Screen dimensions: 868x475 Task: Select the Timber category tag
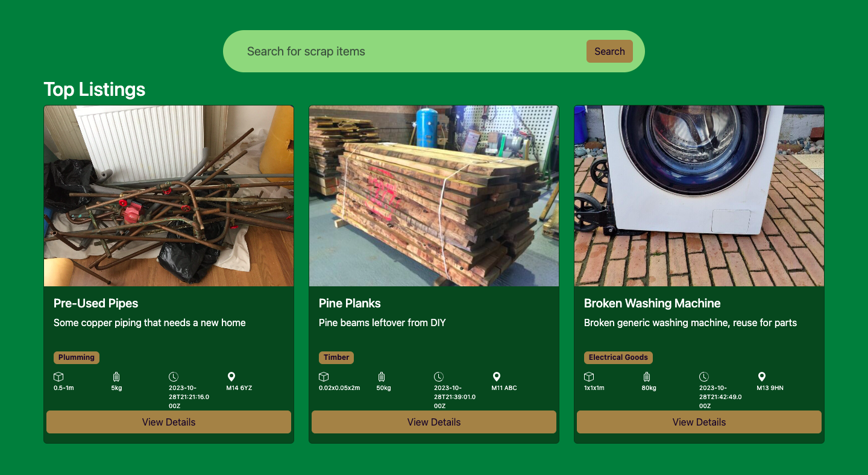(x=336, y=357)
